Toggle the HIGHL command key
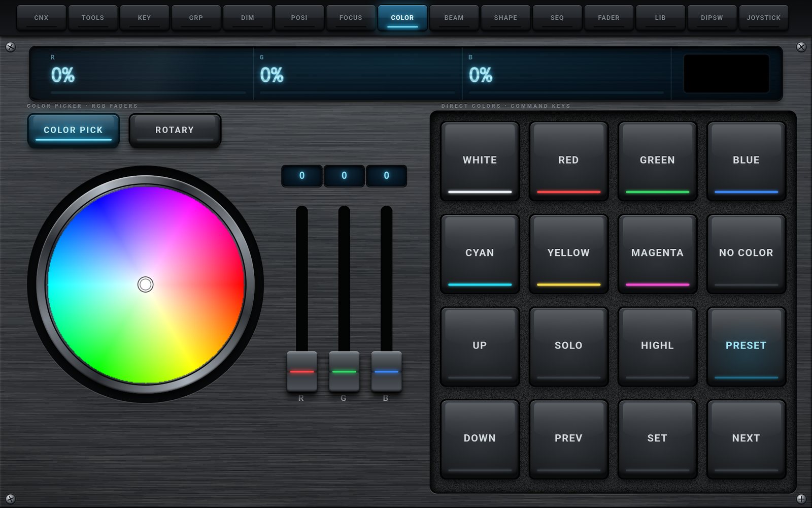The width and height of the screenshot is (812, 508). click(657, 346)
